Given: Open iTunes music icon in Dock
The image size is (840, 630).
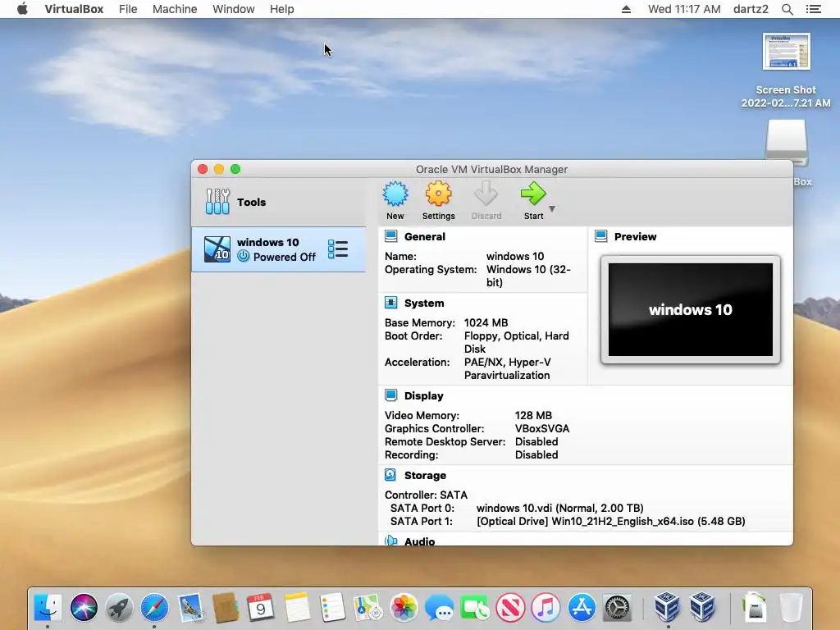Looking at the screenshot, I should (x=546, y=608).
